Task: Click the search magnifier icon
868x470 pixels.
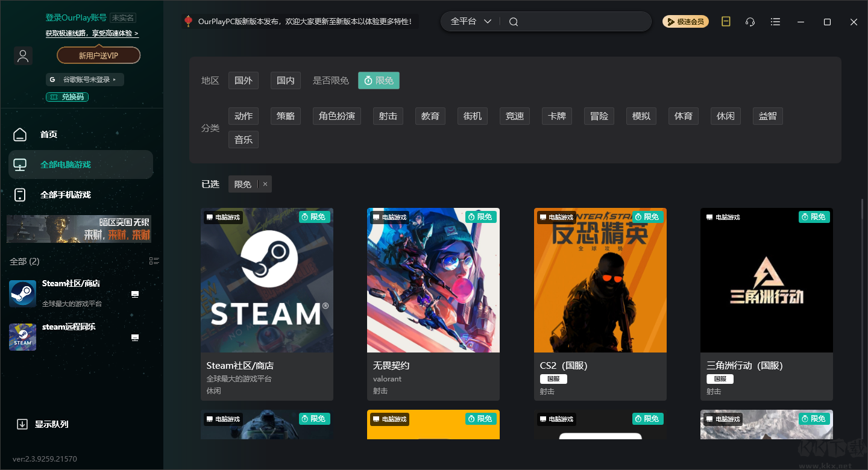Action: 514,22
